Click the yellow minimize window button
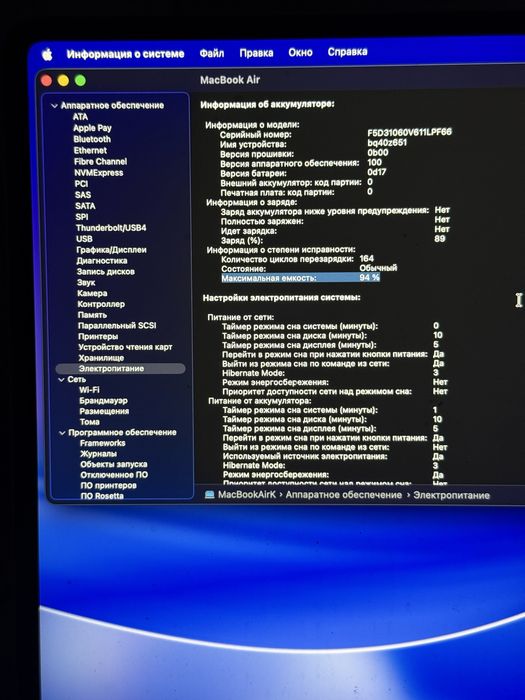 pyautogui.click(x=63, y=81)
